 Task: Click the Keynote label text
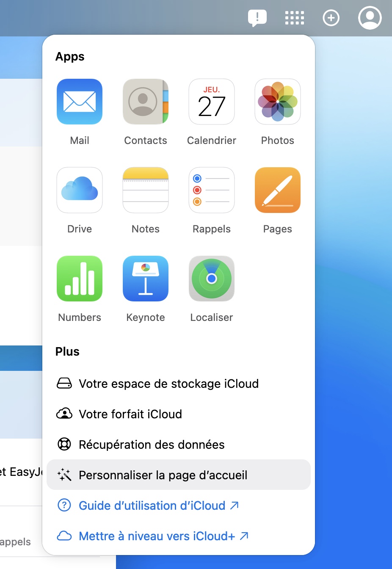tap(146, 318)
